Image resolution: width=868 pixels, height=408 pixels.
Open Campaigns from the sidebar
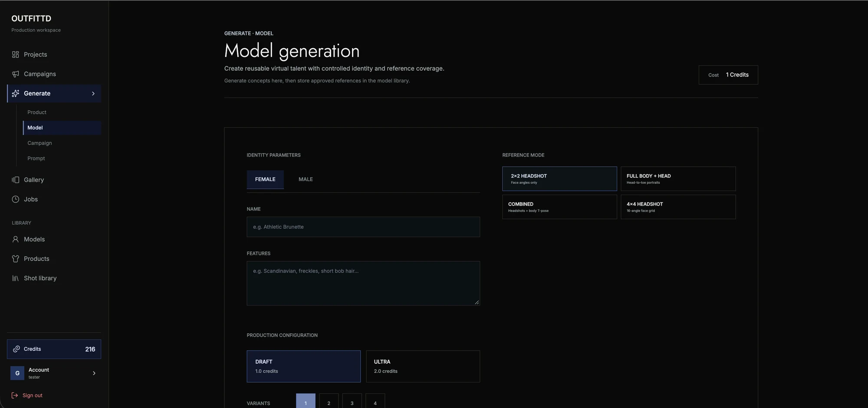[54, 74]
